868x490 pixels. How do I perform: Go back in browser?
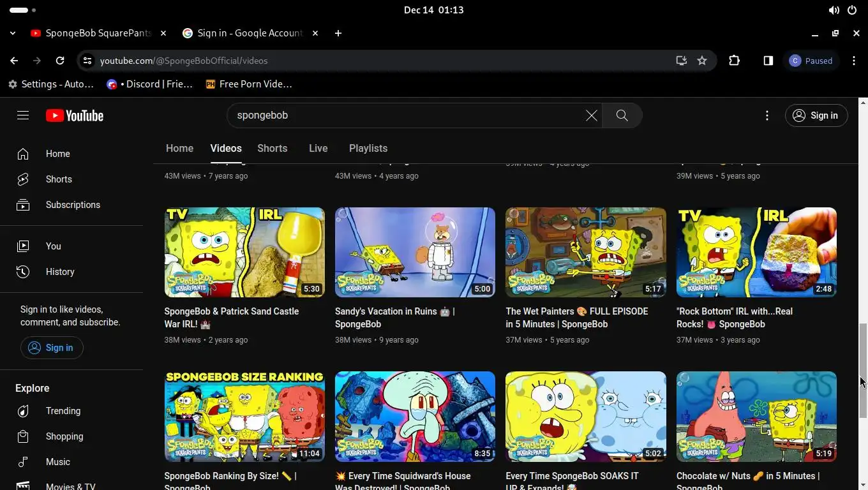click(x=14, y=61)
